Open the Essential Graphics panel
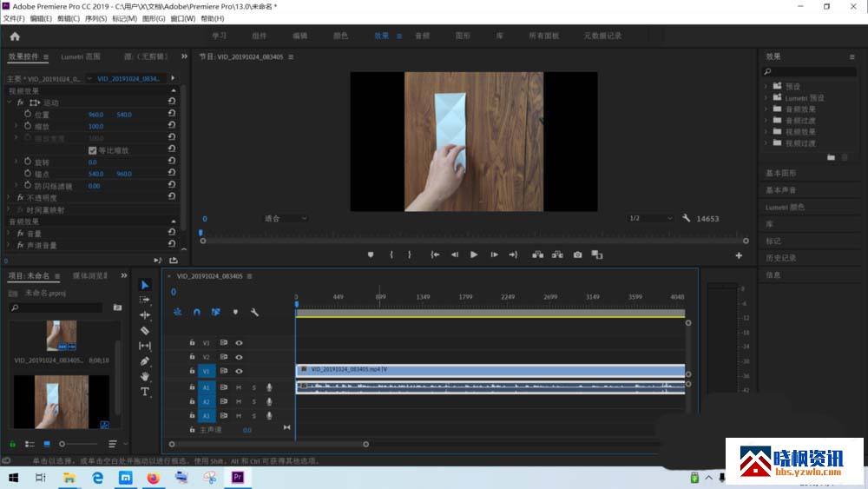This screenshot has height=489, width=868. (781, 173)
